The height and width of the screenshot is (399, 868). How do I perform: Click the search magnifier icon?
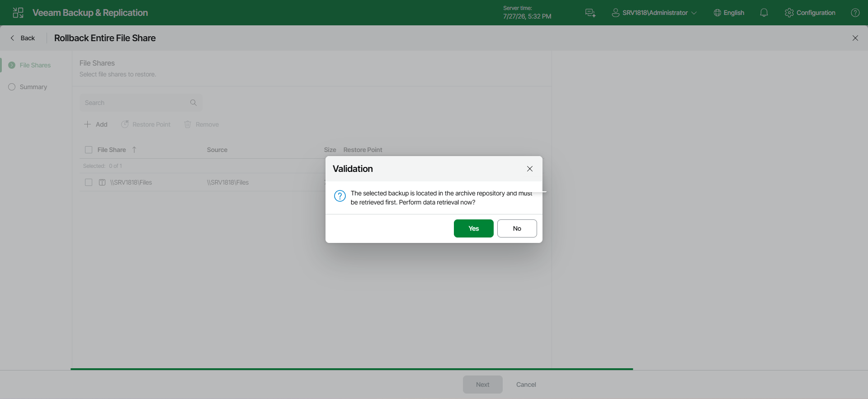(193, 103)
